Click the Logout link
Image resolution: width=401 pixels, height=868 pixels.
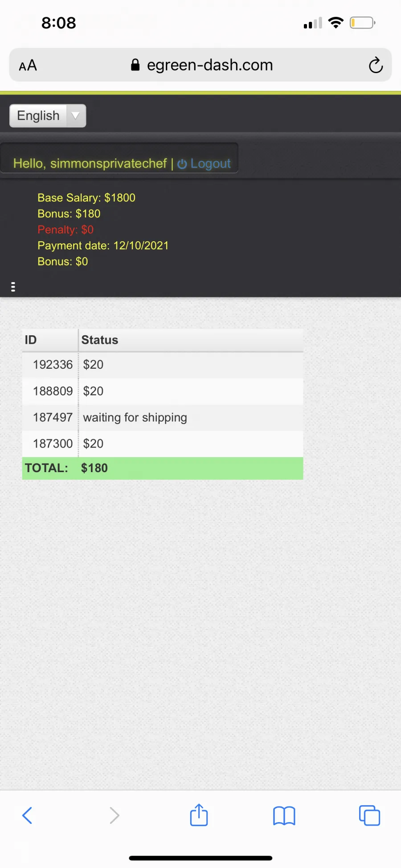(210, 164)
